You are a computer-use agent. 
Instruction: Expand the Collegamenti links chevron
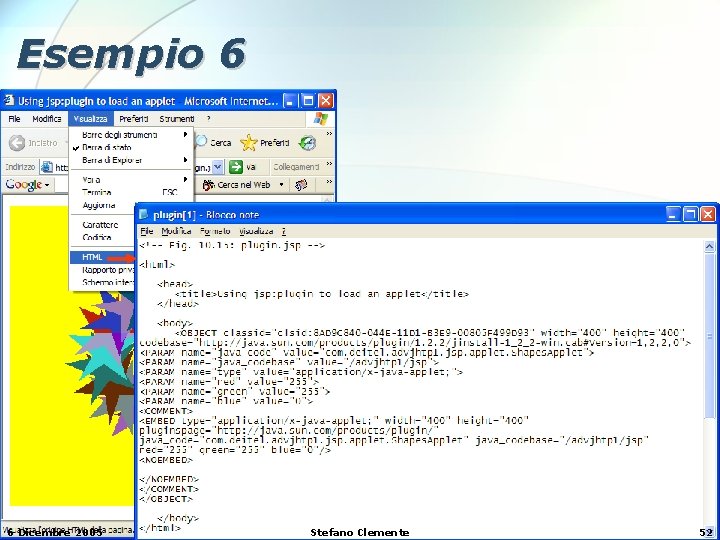(x=329, y=163)
